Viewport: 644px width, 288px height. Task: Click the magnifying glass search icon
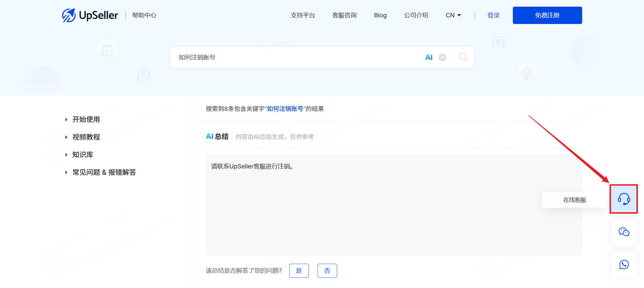[463, 57]
